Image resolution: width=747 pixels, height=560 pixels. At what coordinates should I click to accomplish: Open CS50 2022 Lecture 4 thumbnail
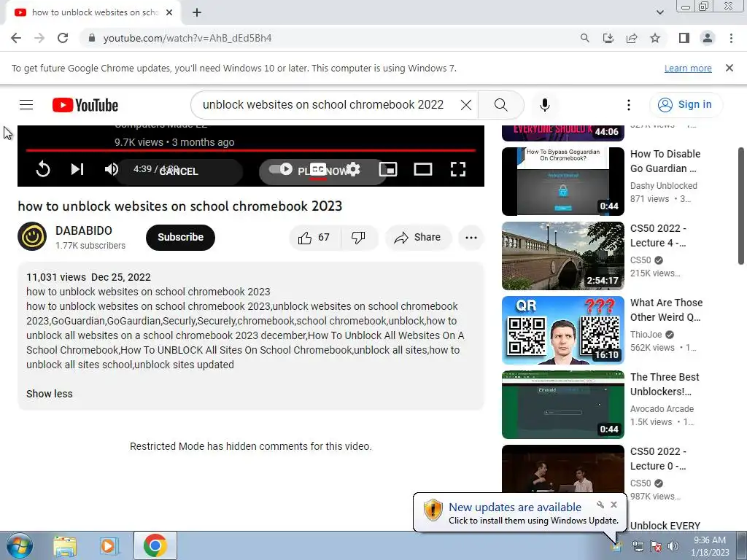click(x=562, y=256)
